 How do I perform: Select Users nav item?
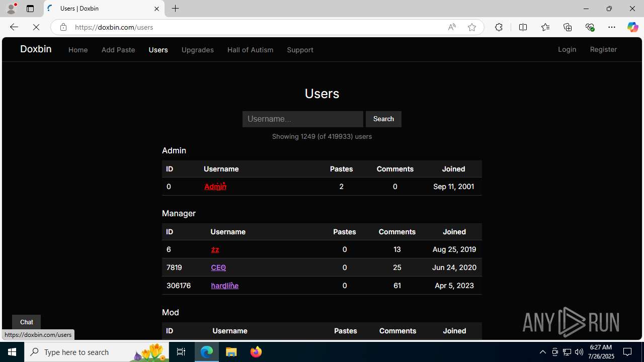click(158, 50)
